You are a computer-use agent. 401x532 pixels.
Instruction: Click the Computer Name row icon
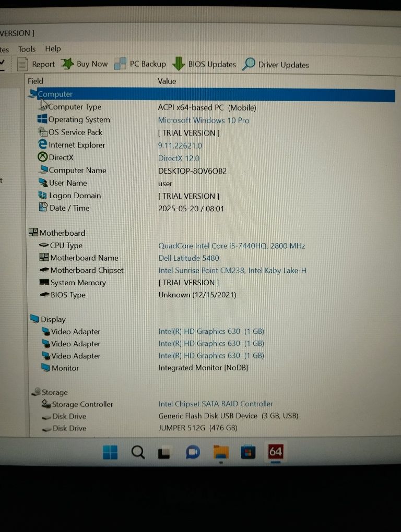tap(43, 170)
